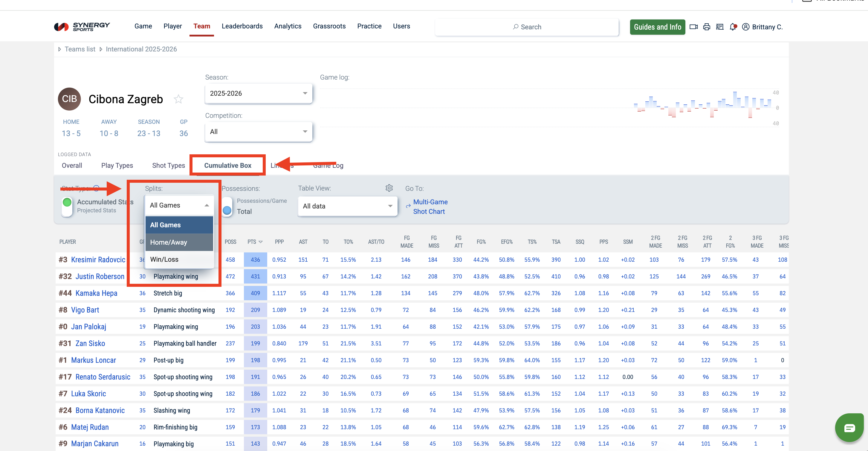Open the Season 2025-2026 dropdown
The height and width of the screenshot is (451, 868).
tap(258, 93)
